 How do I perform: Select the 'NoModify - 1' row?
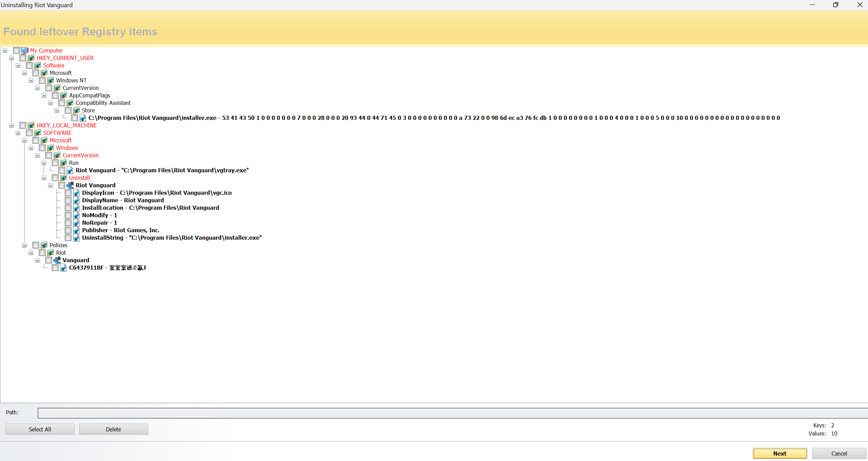click(100, 215)
